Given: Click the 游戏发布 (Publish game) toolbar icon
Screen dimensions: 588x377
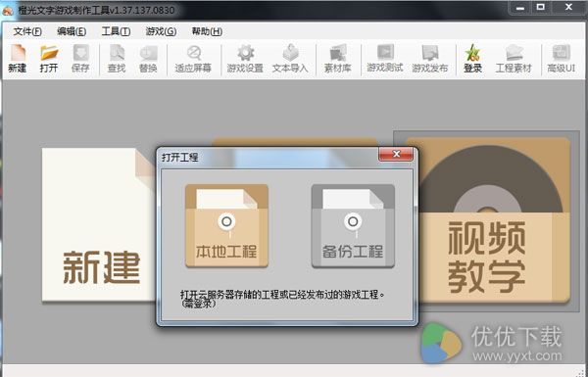Looking at the screenshot, I should [430, 58].
